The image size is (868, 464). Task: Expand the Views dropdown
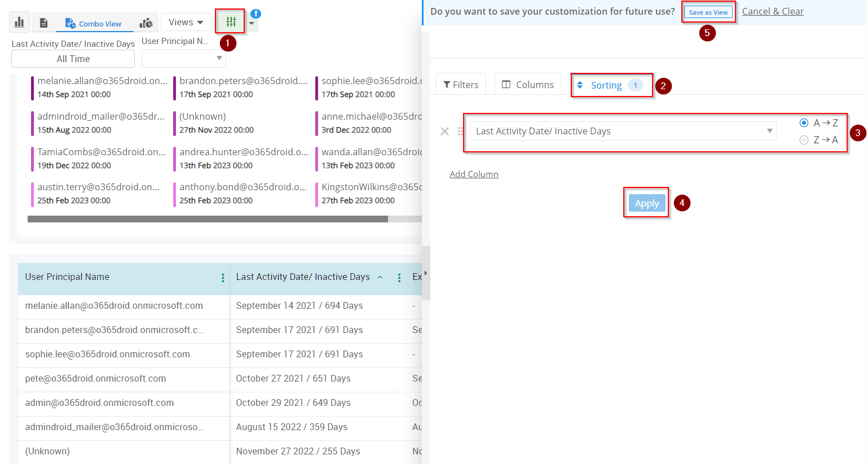click(186, 23)
